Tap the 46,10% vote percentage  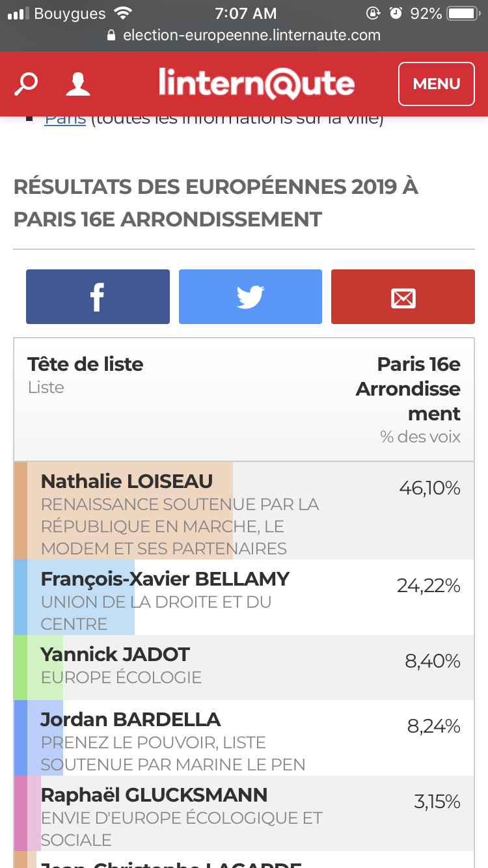click(429, 487)
